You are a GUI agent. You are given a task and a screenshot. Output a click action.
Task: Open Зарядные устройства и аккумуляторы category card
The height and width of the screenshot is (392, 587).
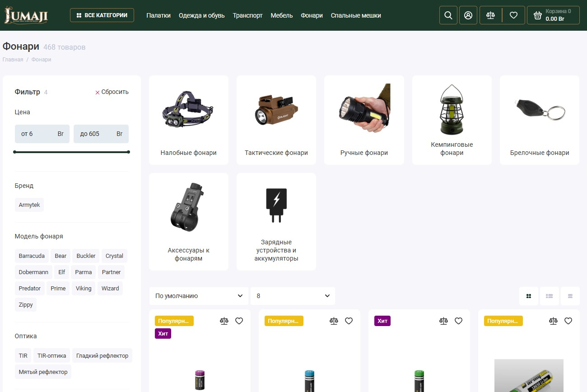276,222
